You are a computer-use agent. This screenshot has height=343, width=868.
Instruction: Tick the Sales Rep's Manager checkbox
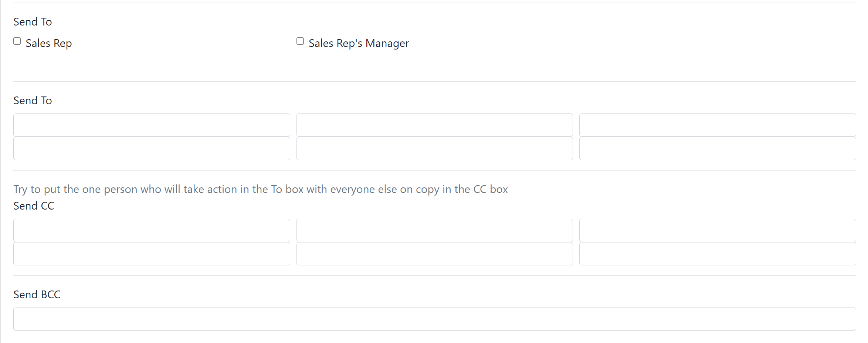300,41
